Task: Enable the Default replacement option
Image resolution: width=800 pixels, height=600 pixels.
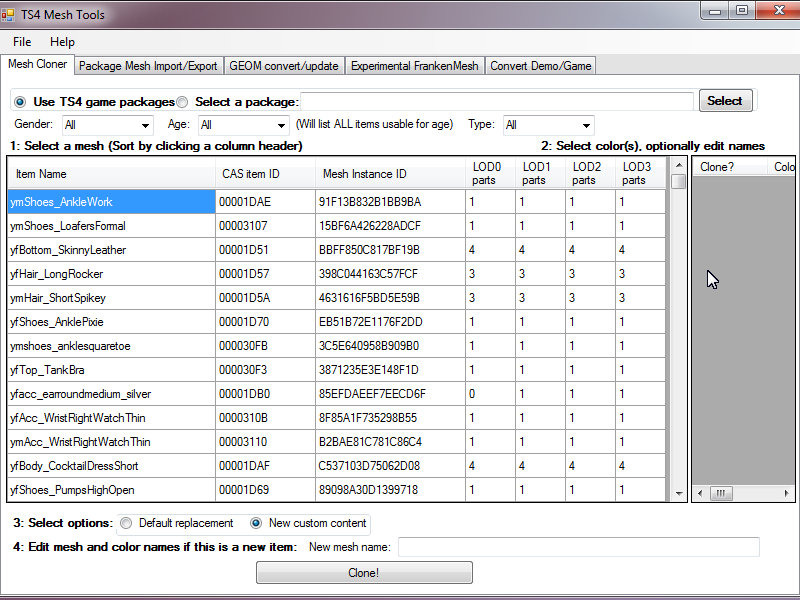Action: (126, 523)
